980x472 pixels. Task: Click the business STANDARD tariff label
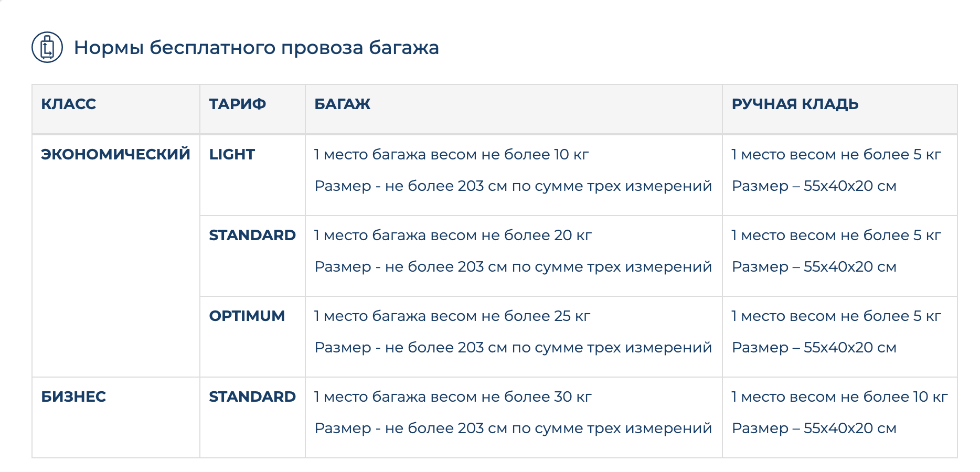pos(252,396)
